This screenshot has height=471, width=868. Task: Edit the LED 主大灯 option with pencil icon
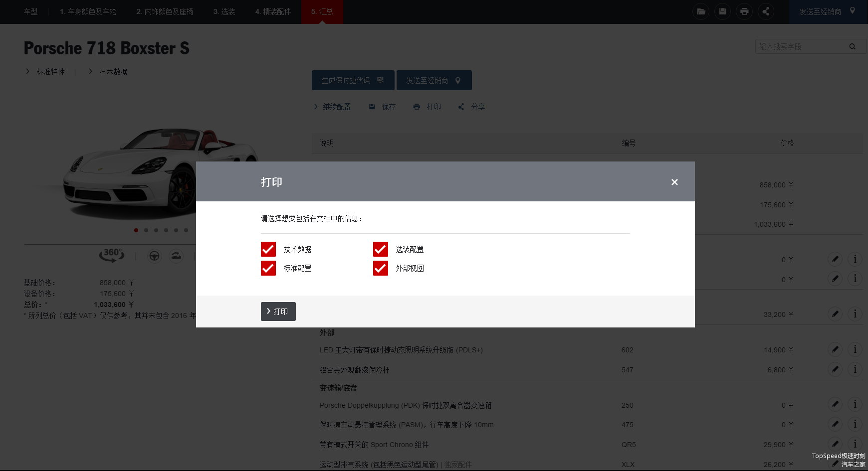[835, 349]
